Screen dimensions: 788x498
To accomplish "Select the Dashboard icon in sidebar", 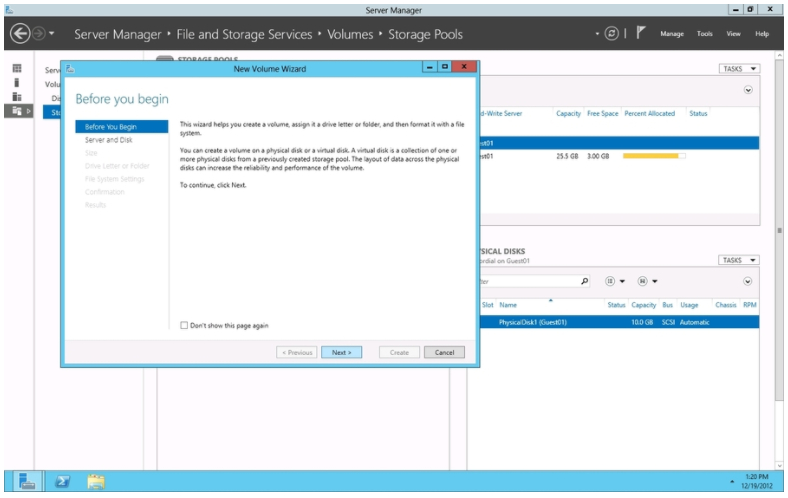I will point(17,68).
